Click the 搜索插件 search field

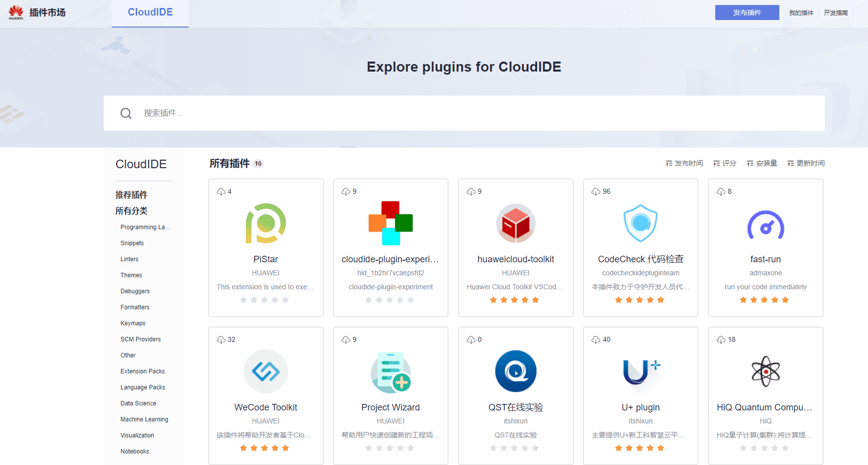[x=464, y=113]
